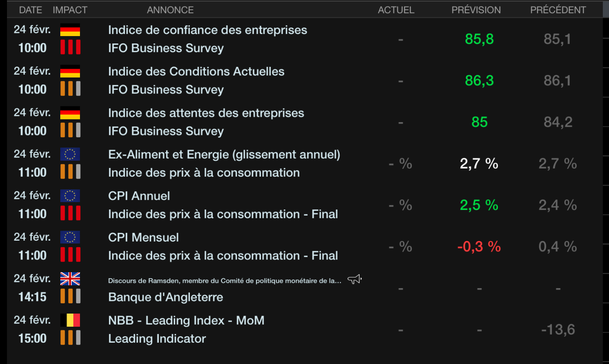
Task: Click EU flag beside CPI Annuel
Action: coord(70,196)
